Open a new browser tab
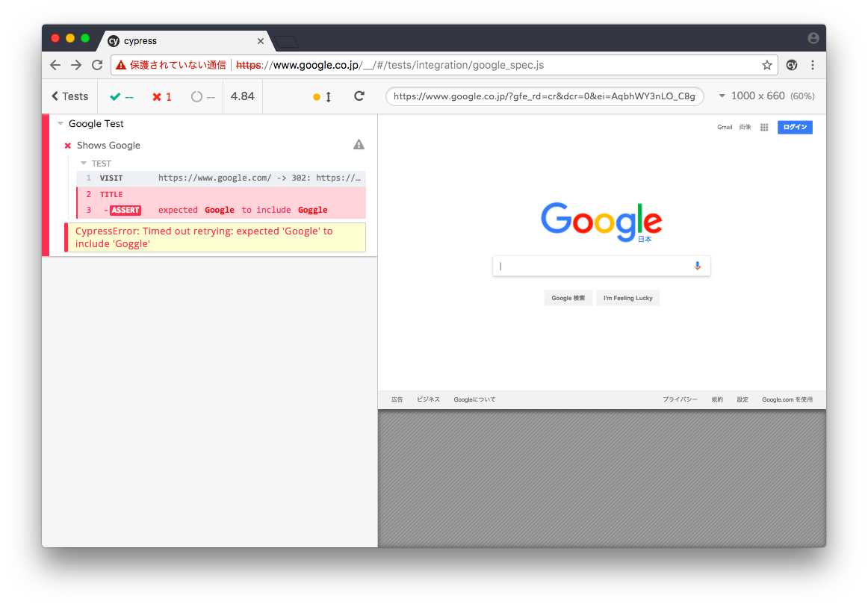868x607 pixels. coord(286,42)
